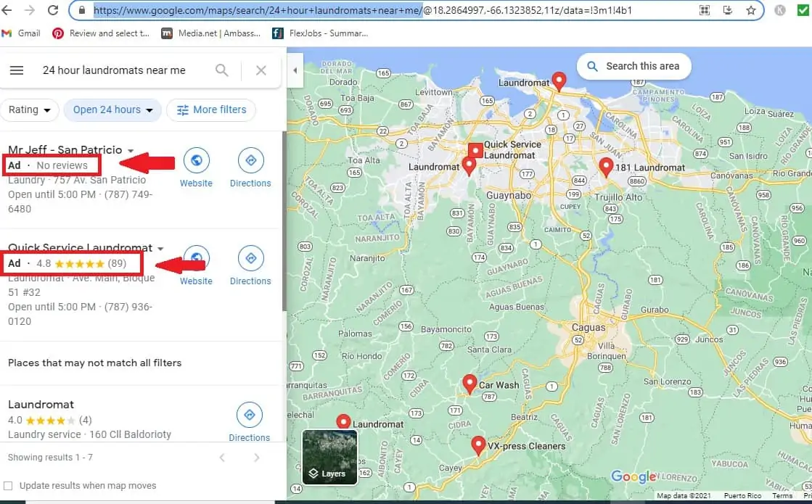Click the 'Cayey' map label

click(450, 468)
